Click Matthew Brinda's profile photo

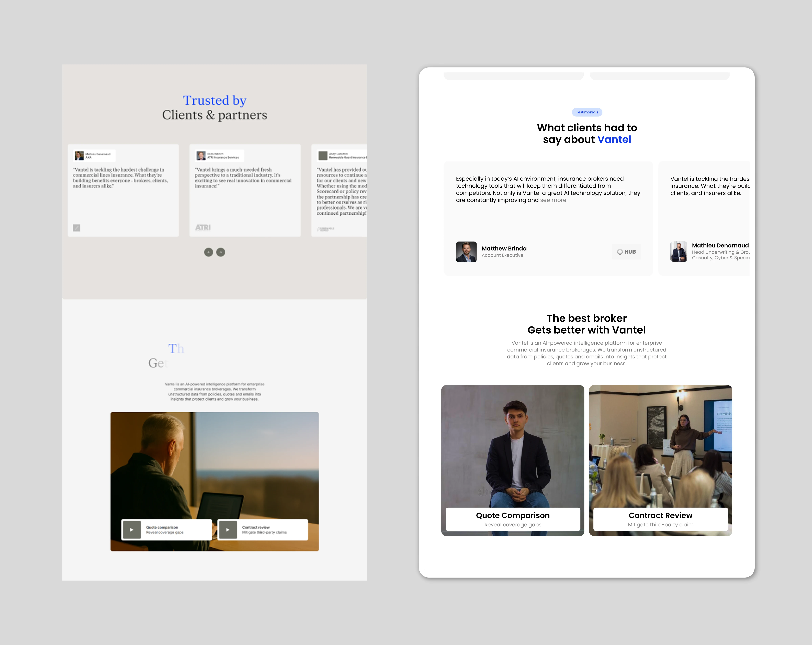tap(466, 252)
